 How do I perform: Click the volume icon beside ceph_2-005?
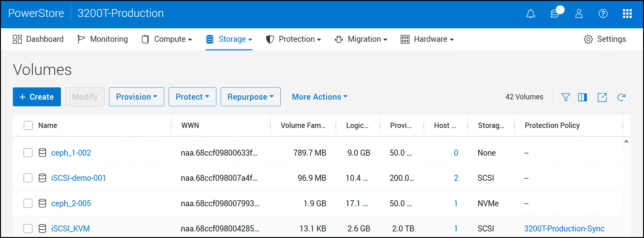(x=42, y=203)
